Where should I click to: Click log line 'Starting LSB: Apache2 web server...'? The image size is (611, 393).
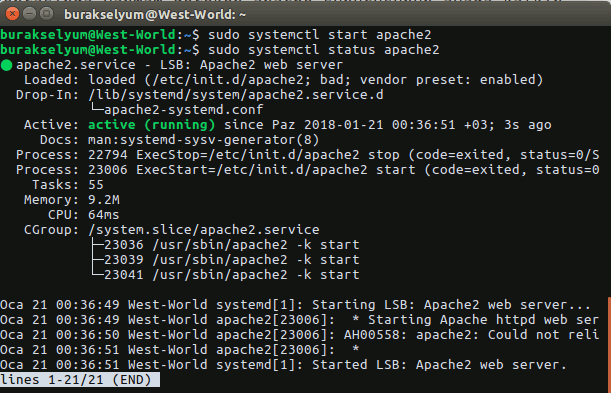coord(295,305)
